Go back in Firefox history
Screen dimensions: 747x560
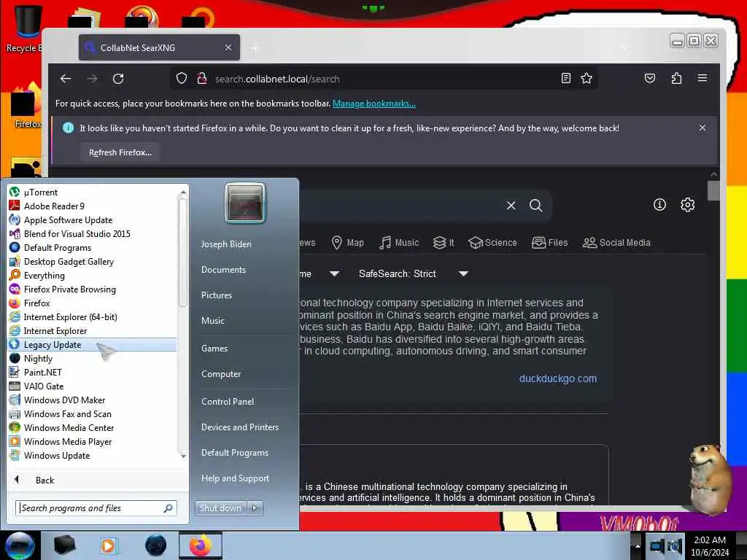66,79
